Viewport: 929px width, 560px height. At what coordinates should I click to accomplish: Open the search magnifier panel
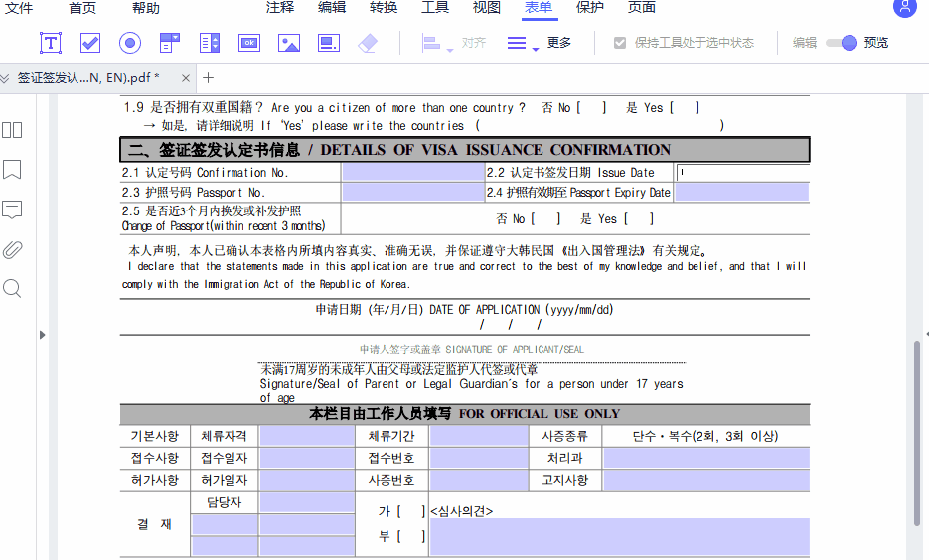(12, 289)
